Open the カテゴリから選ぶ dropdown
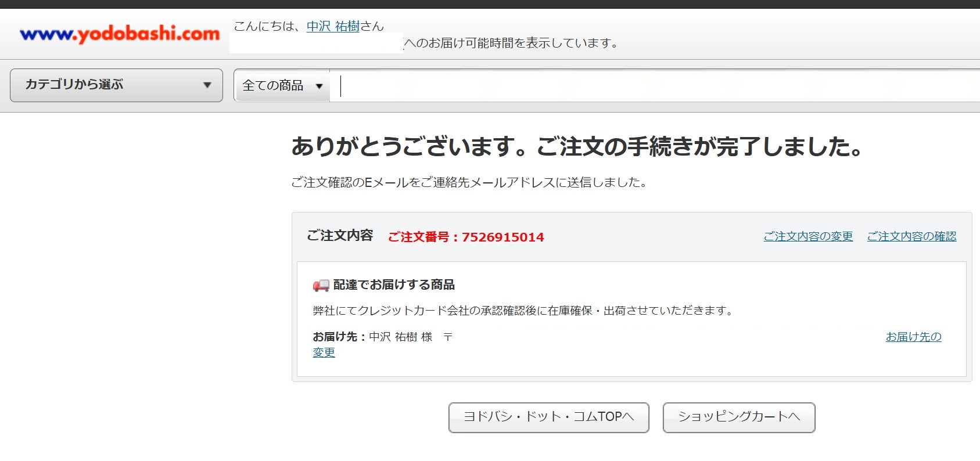Image resolution: width=980 pixels, height=461 pixels. [x=116, y=85]
